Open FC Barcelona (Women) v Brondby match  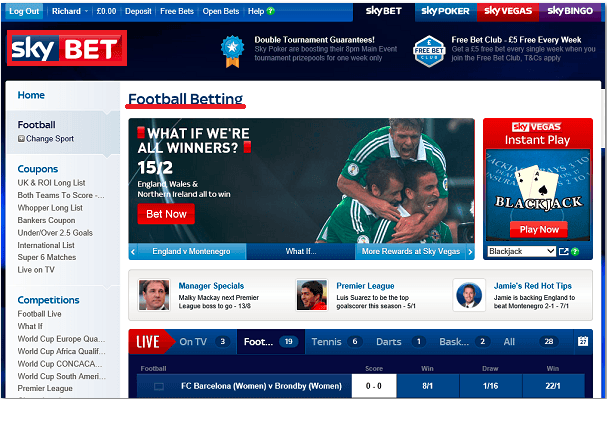261,386
